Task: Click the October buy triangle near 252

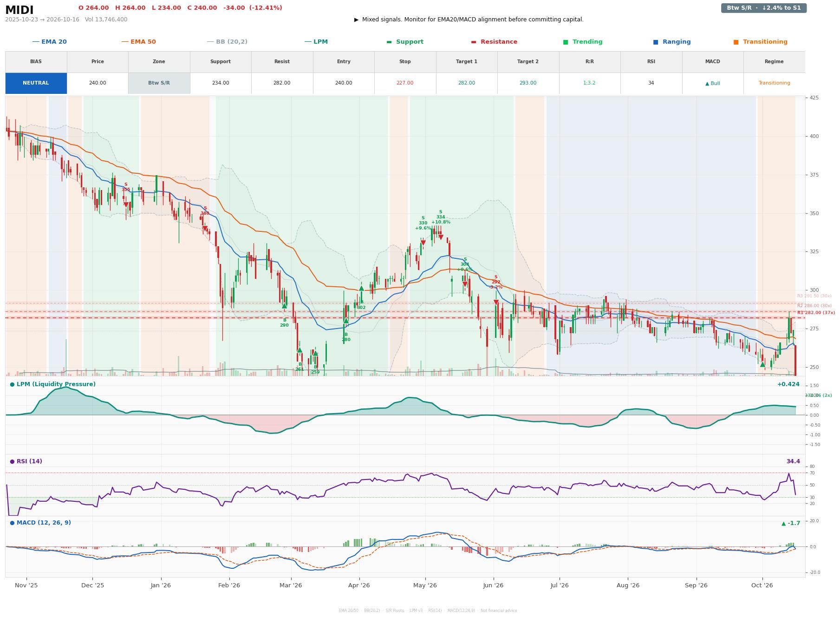Action: pyautogui.click(x=762, y=365)
